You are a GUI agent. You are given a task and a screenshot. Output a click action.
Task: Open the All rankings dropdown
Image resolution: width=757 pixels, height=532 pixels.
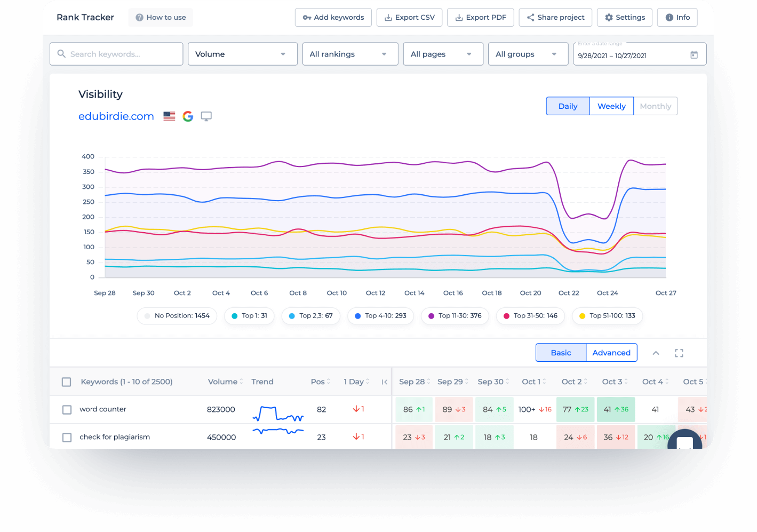pos(350,54)
